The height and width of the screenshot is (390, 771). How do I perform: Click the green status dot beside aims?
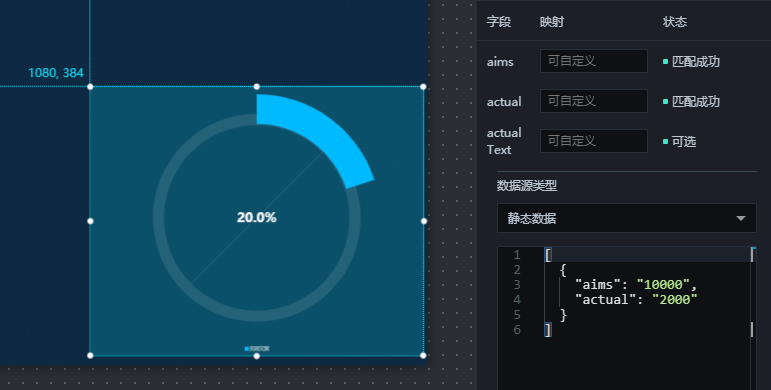665,61
